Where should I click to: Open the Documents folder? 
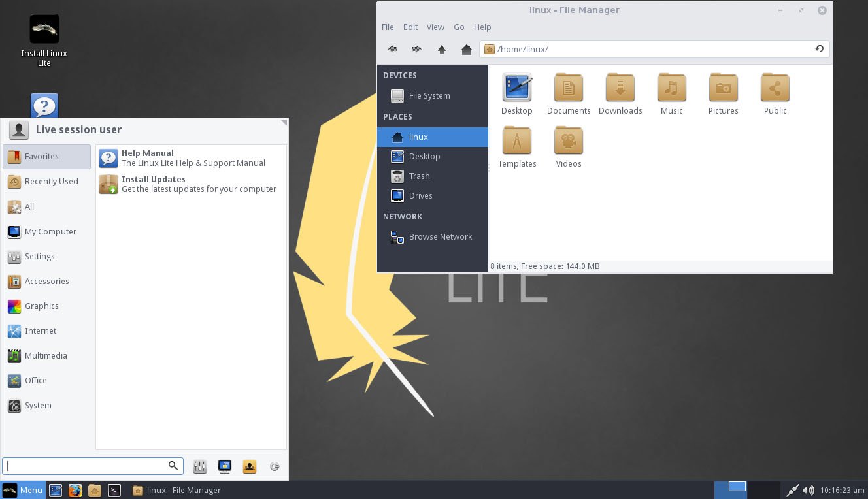click(x=569, y=94)
